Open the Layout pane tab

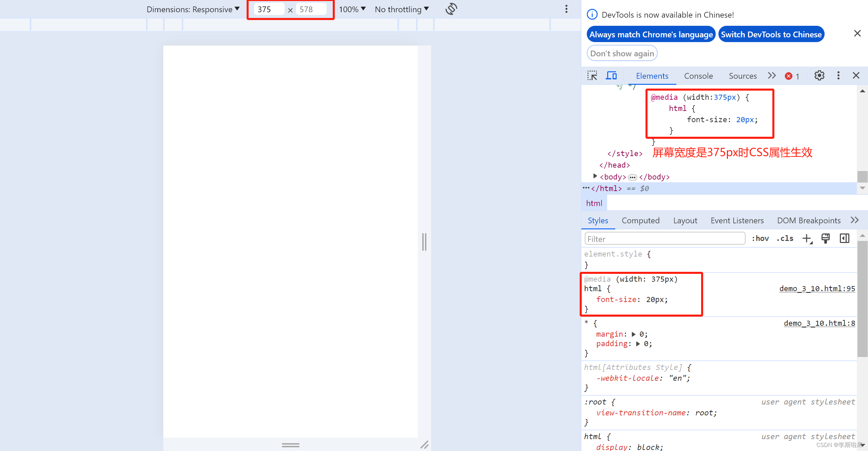pyautogui.click(x=685, y=221)
